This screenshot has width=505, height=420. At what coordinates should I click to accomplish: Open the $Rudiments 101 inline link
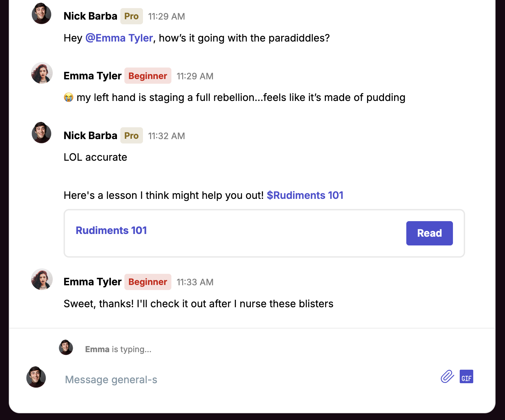(x=305, y=195)
